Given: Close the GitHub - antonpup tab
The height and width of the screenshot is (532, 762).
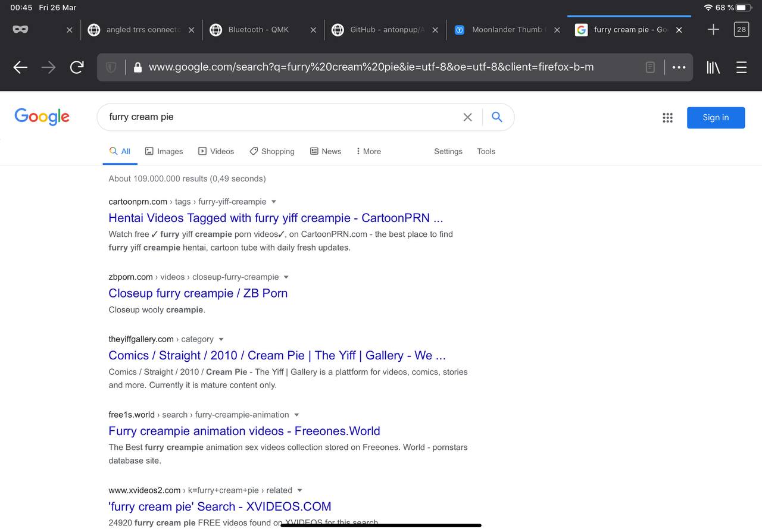Looking at the screenshot, I should (435, 30).
